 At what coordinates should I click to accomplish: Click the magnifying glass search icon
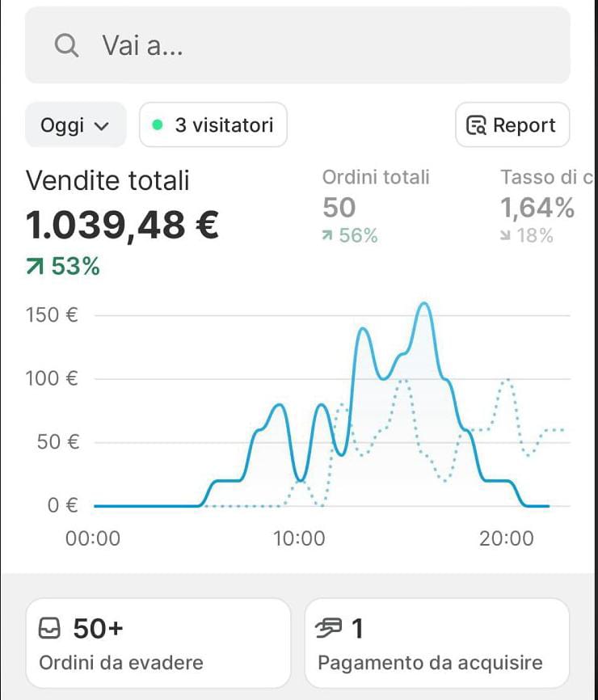tap(66, 46)
